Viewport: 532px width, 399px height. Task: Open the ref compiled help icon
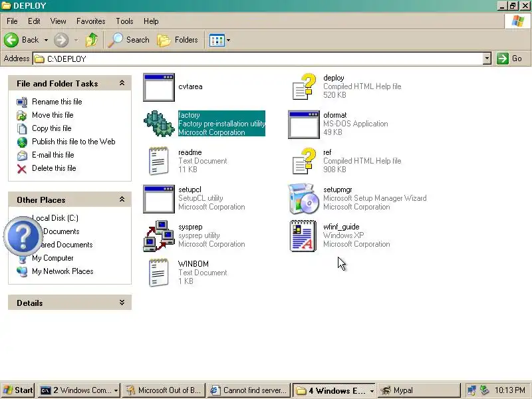coord(304,161)
